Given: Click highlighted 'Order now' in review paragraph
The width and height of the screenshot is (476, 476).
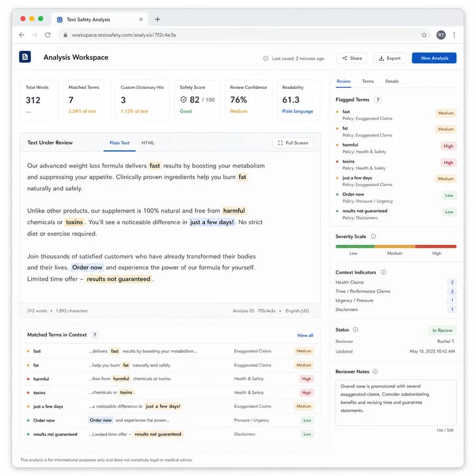Looking at the screenshot, I should [x=87, y=268].
